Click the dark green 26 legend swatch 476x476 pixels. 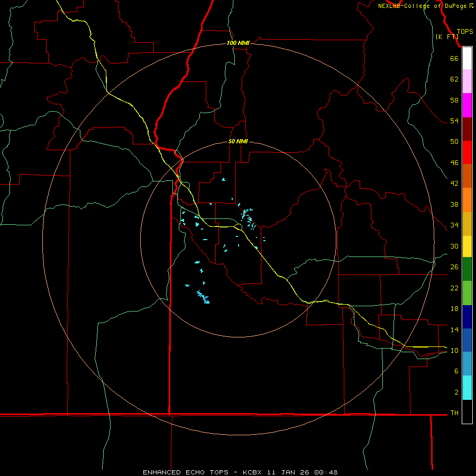(x=467, y=269)
